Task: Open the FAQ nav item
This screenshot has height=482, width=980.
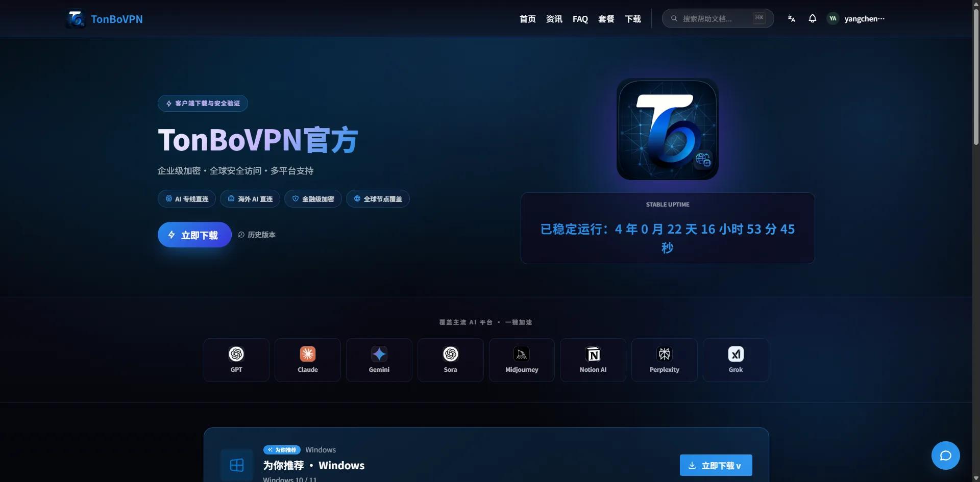Action: point(580,19)
